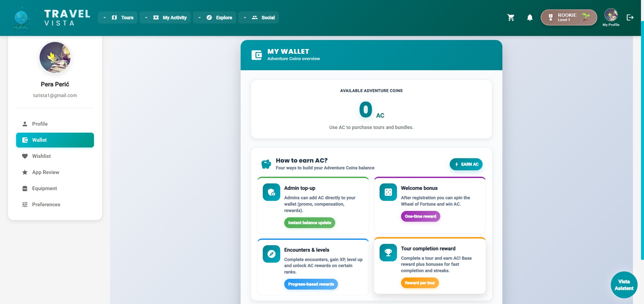
Task: Click the page's vertical scrollbar
Action: (x=642, y=141)
